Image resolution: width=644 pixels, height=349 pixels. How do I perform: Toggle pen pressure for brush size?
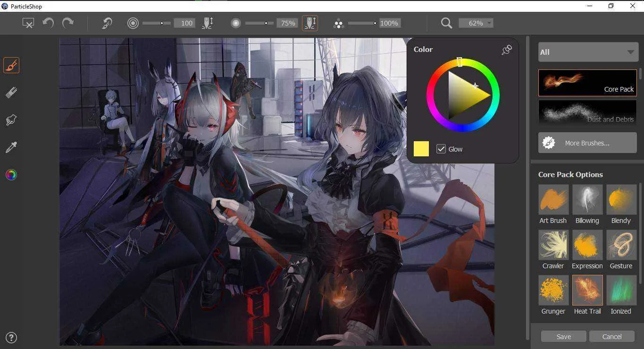[x=208, y=23]
